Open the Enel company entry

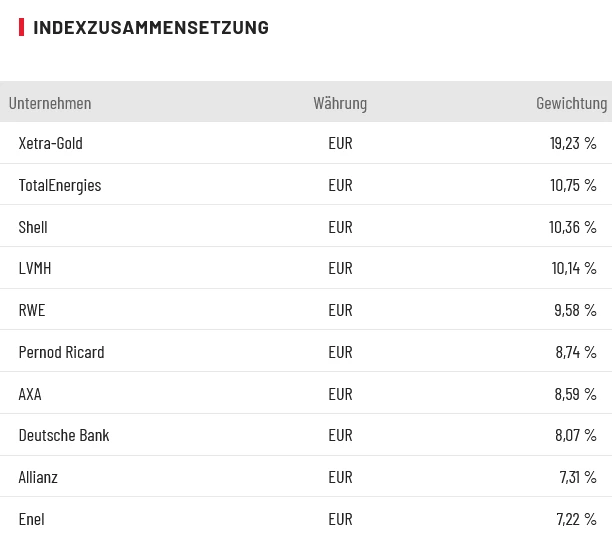32,519
